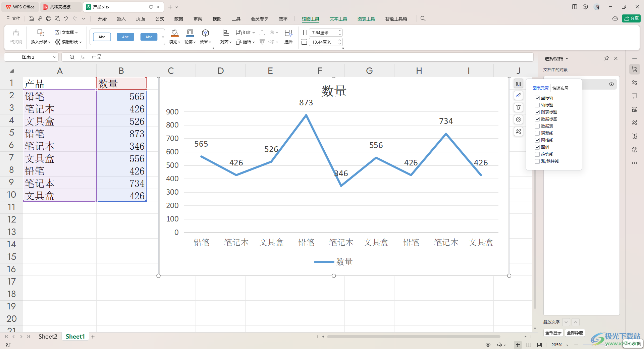Select the white outlined Abc shape style
This screenshot has width=644, height=349.
point(102,37)
